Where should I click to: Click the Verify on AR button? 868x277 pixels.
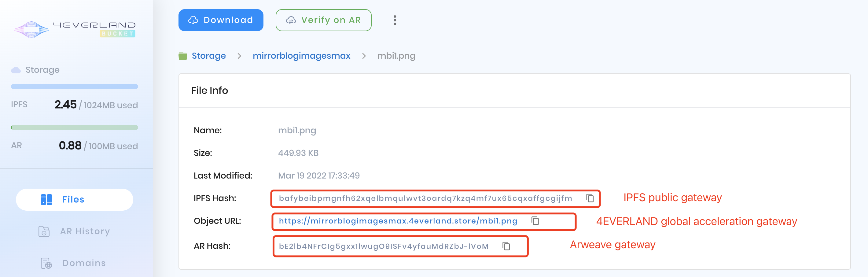click(323, 20)
